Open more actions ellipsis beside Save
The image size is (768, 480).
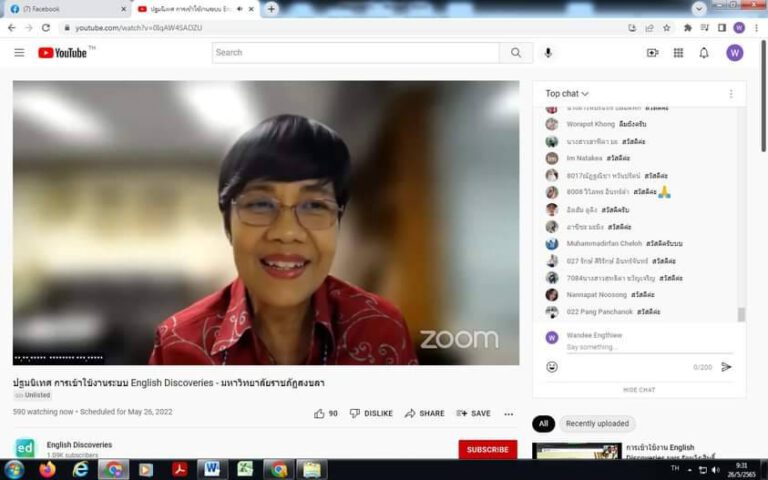[508, 413]
